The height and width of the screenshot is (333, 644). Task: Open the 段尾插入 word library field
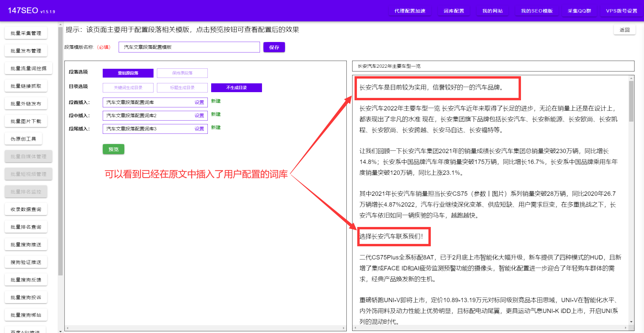[155, 129]
